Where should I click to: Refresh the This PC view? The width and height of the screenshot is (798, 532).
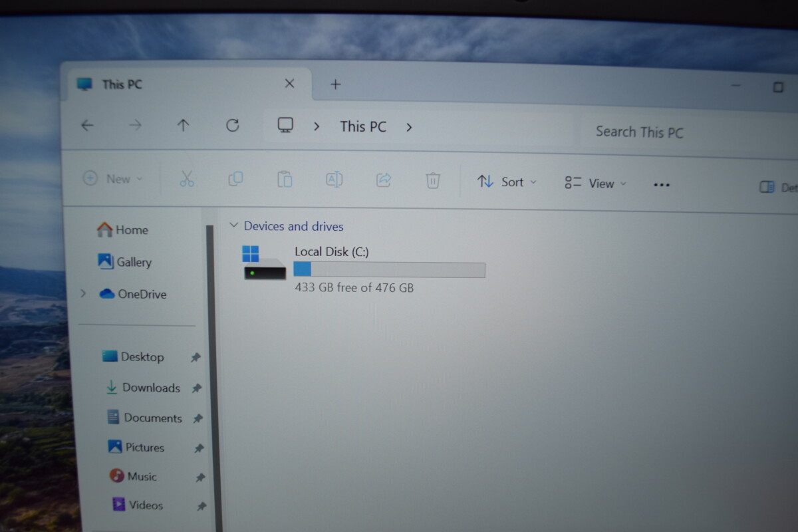(x=232, y=125)
